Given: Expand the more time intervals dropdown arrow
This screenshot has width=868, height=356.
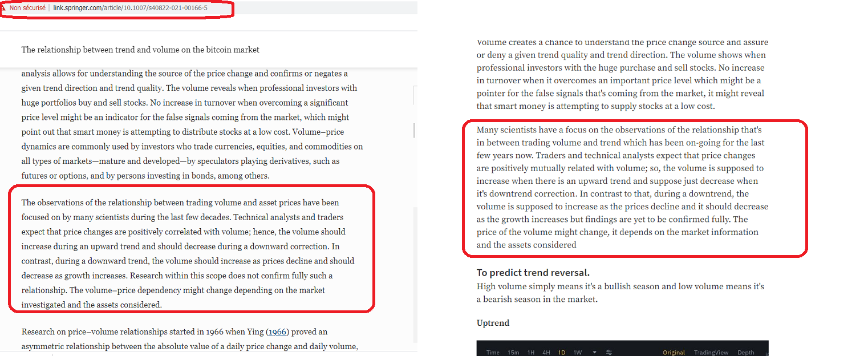Looking at the screenshot, I should coord(594,353).
